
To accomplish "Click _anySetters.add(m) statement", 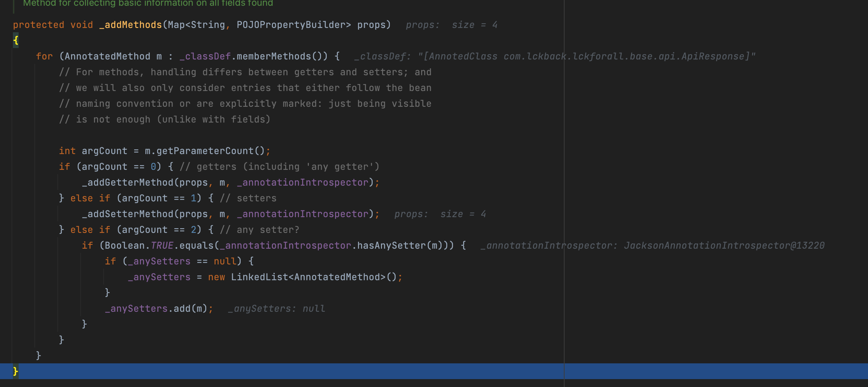I will [x=158, y=309].
